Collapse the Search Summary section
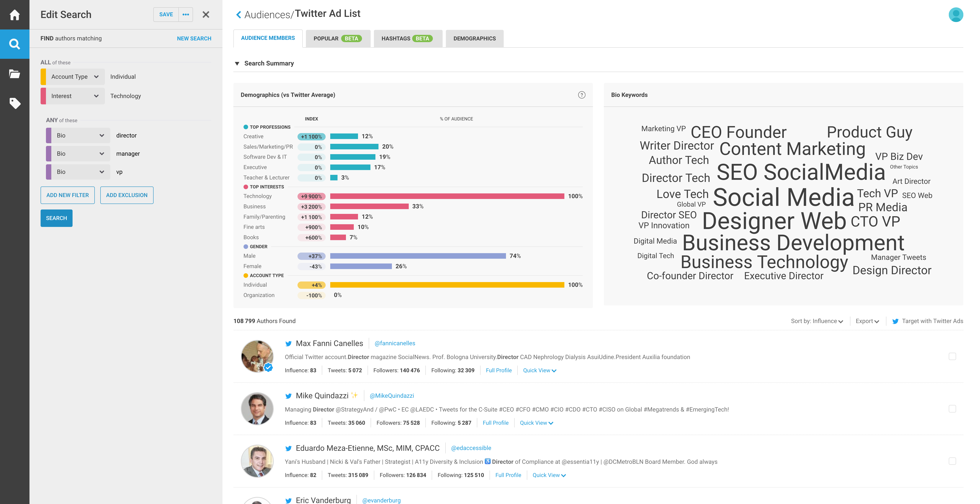The image size is (980, 504). click(x=237, y=63)
